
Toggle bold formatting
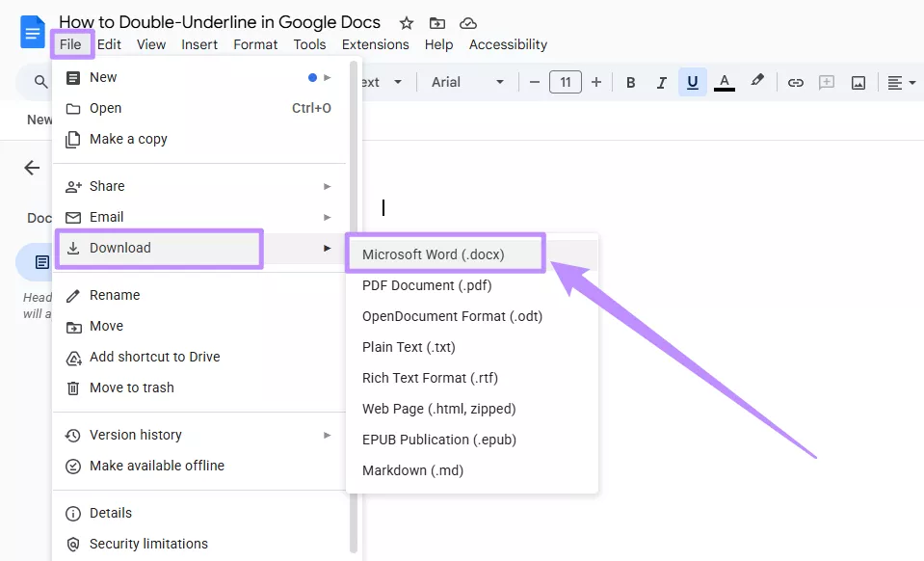tap(630, 82)
